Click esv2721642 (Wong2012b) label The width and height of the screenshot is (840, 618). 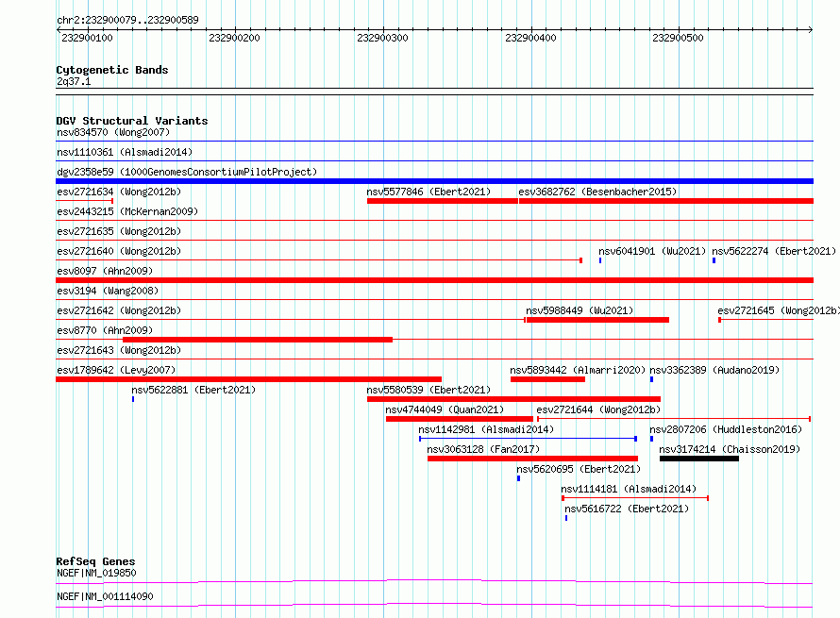pyautogui.click(x=119, y=310)
